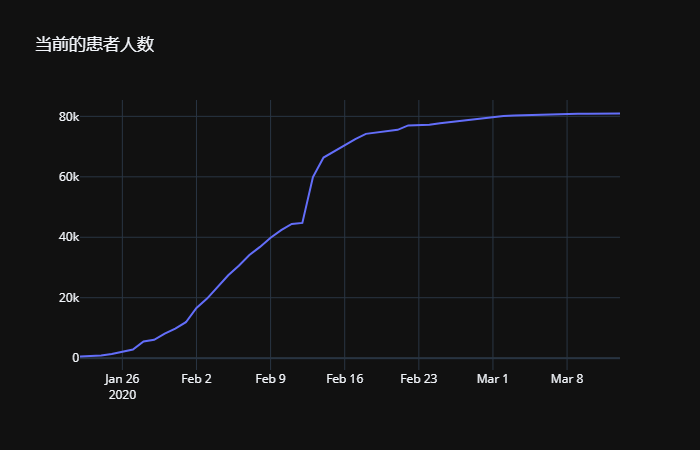Select the Feb 2 x-axis label
The height and width of the screenshot is (450, 700).
coord(196,379)
